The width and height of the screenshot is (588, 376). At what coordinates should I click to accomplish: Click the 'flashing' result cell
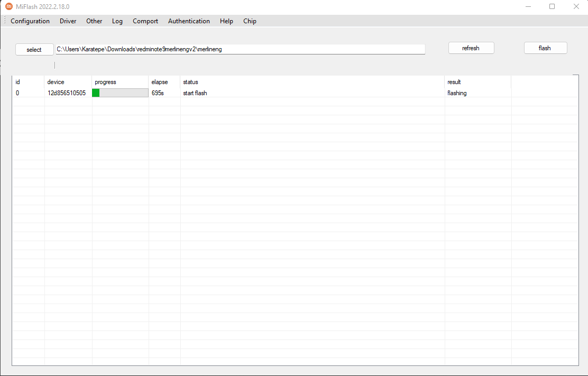pos(478,93)
